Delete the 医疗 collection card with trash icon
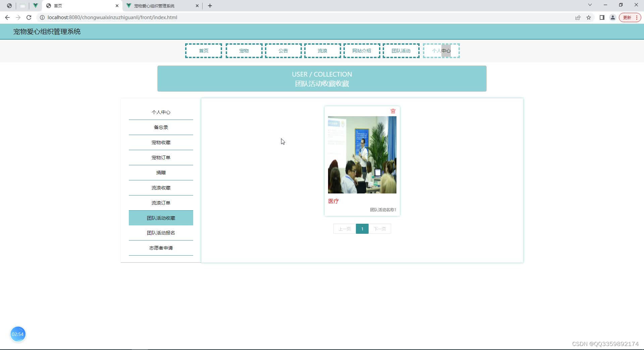Image resolution: width=644 pixels, height=350 pixels. pos(393,111)
